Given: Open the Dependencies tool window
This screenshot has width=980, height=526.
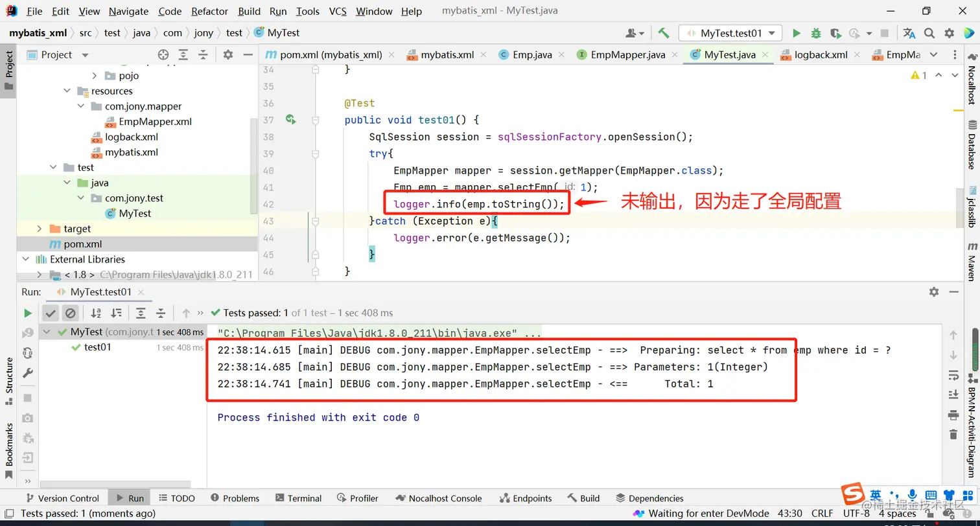Looking at the screenshot, I should click(649, 498).
